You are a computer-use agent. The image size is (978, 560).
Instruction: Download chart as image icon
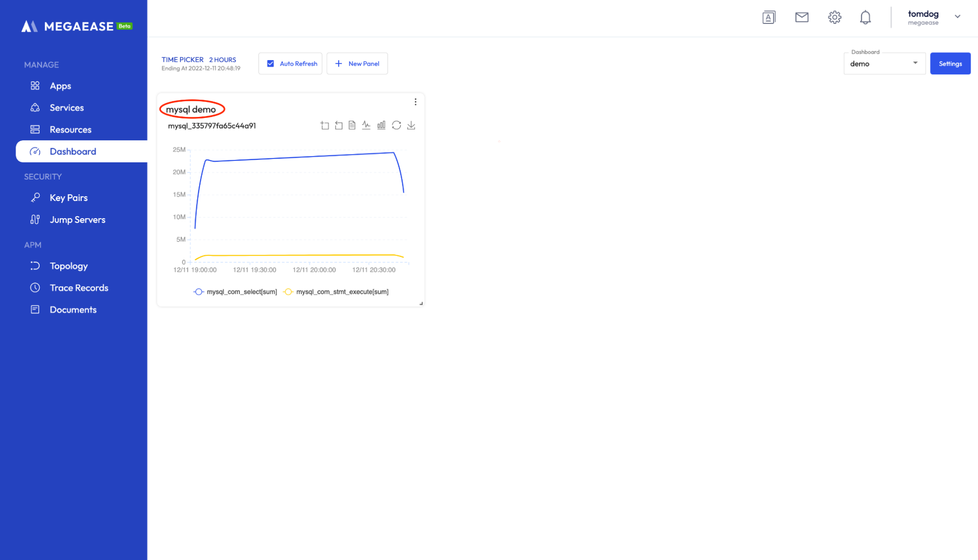[x=411, y=126]
